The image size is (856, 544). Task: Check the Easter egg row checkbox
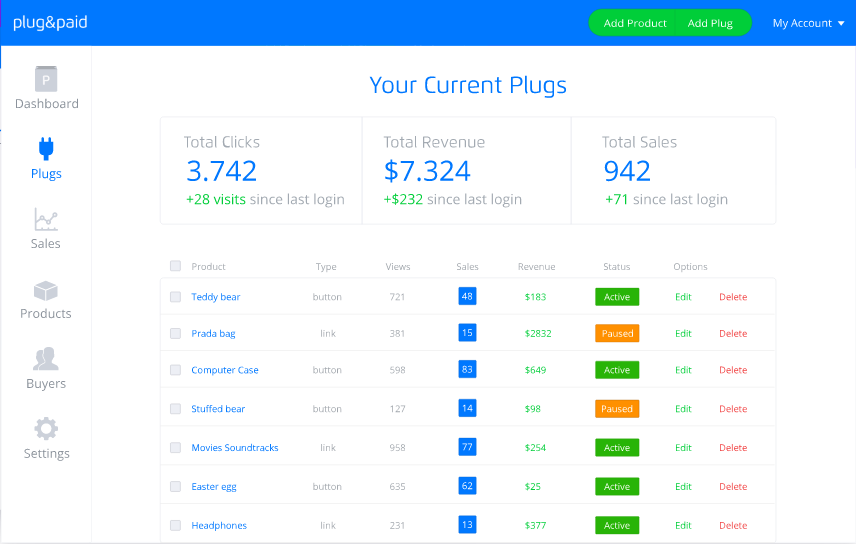[175, 486]
